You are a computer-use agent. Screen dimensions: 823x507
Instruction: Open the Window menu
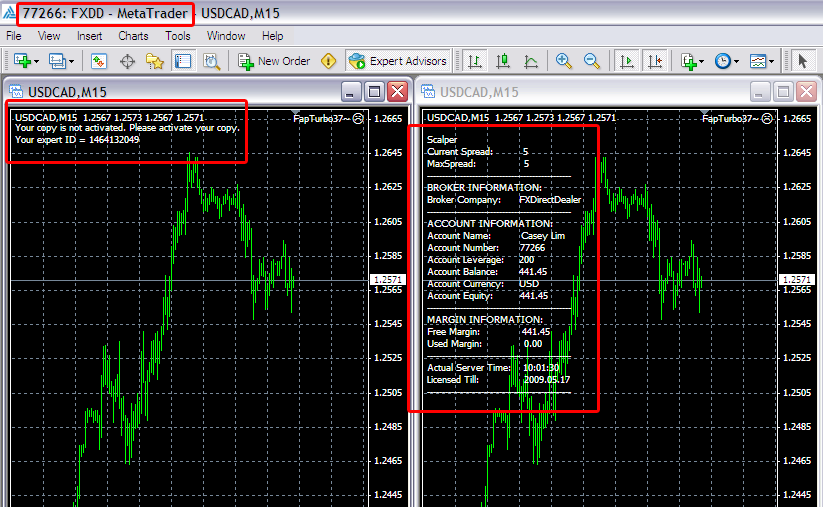pyautogui.click(x=226, y=36)
